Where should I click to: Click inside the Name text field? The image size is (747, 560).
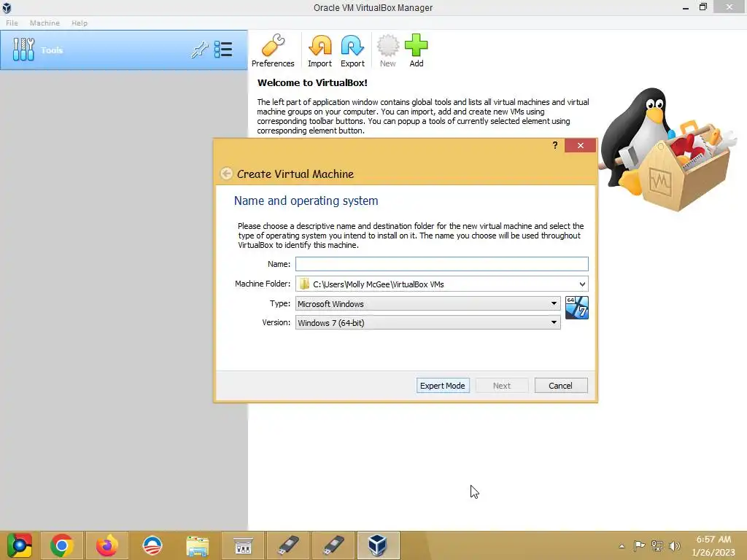coord(441,264)
